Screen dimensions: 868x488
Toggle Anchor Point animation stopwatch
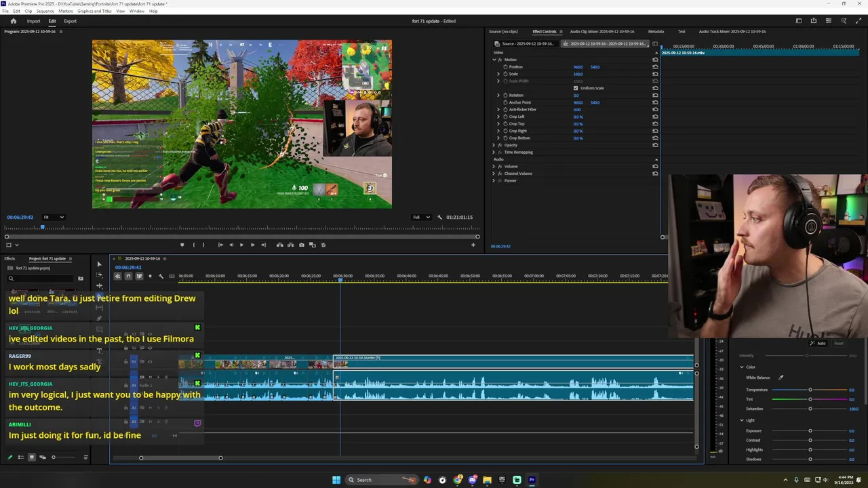tap(505, 102)
